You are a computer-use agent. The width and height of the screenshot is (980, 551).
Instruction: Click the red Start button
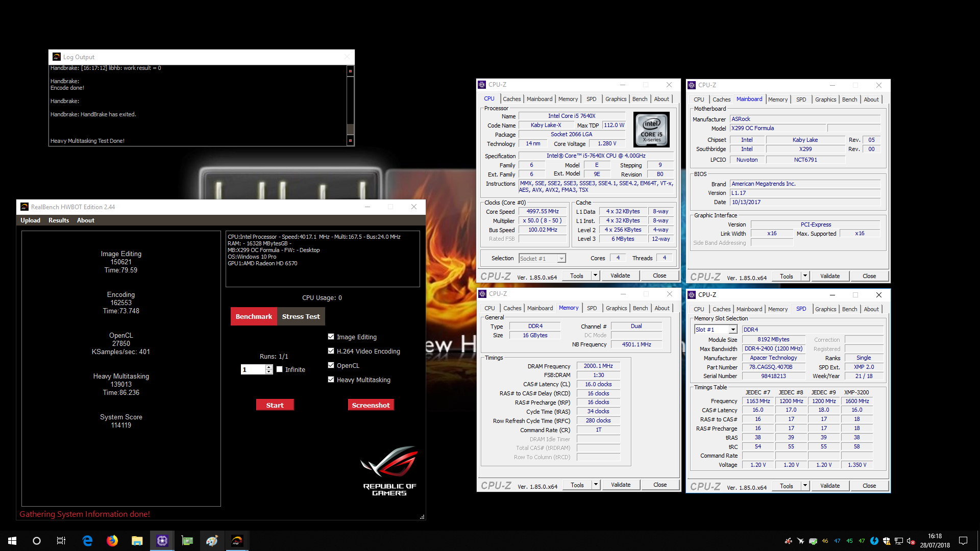click(x=275, y=405)
